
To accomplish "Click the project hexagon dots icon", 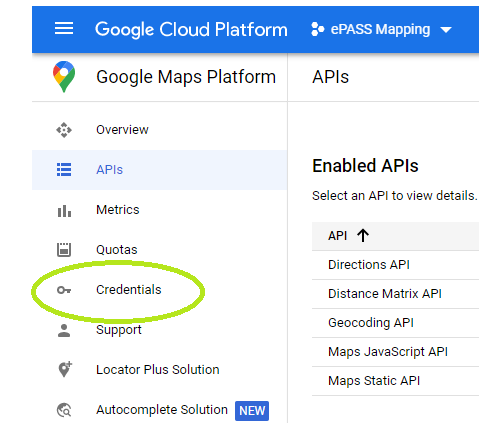I will (317, 29).
